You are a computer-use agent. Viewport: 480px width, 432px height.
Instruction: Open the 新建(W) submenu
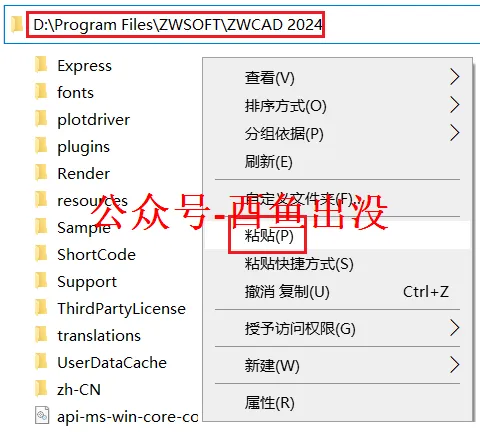point(337,365)
